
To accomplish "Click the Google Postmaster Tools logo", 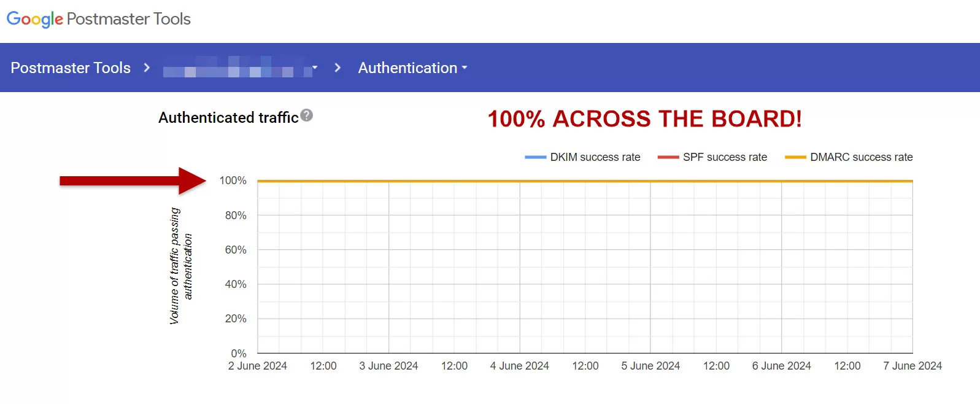I will (x=98, y=19).
